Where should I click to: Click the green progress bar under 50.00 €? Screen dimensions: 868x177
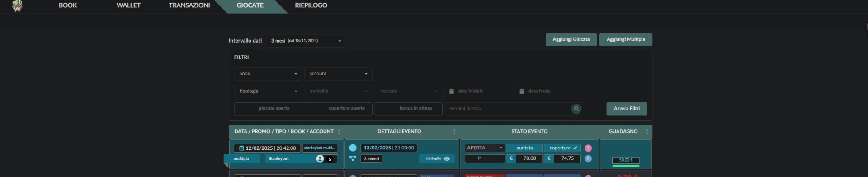tap(626, 165)
